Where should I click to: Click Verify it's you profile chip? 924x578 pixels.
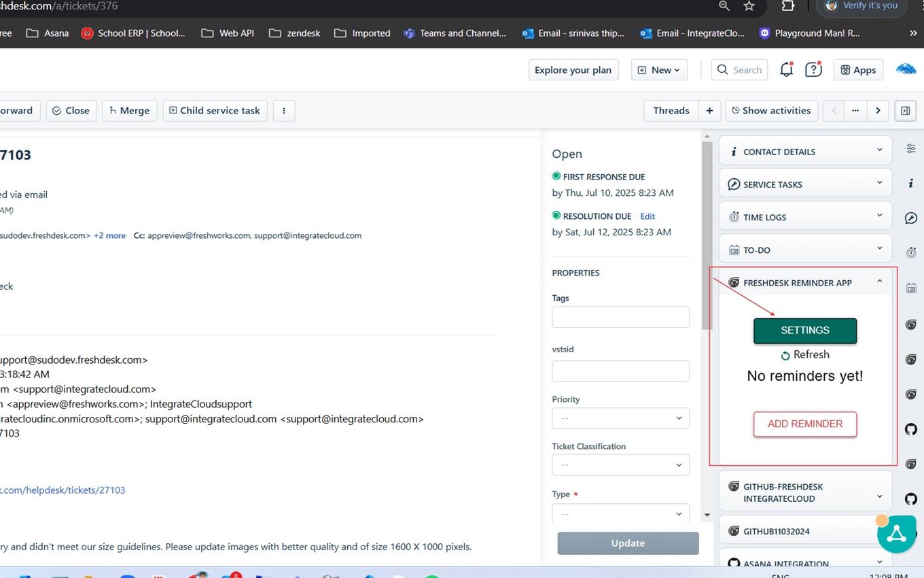861,6
